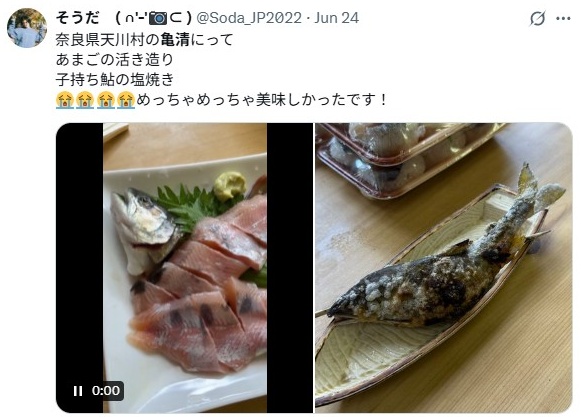Open the amago sashimi video

point(185,268)
